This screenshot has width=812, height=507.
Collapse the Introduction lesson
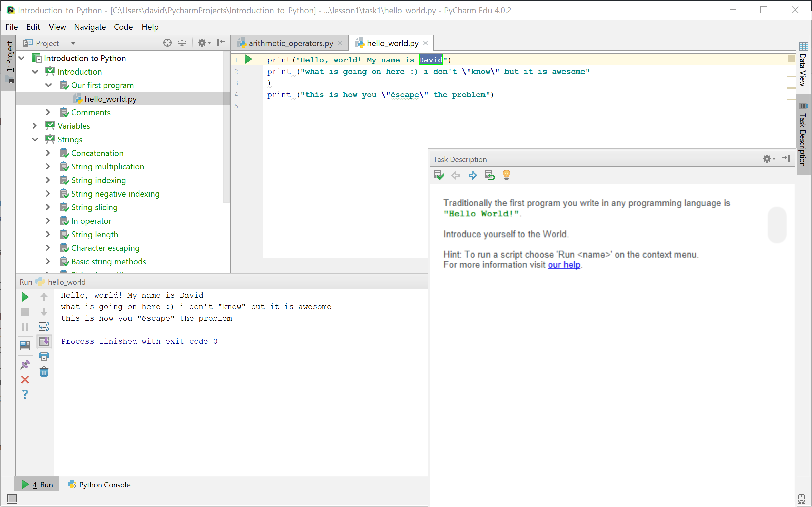click(35, 72)
